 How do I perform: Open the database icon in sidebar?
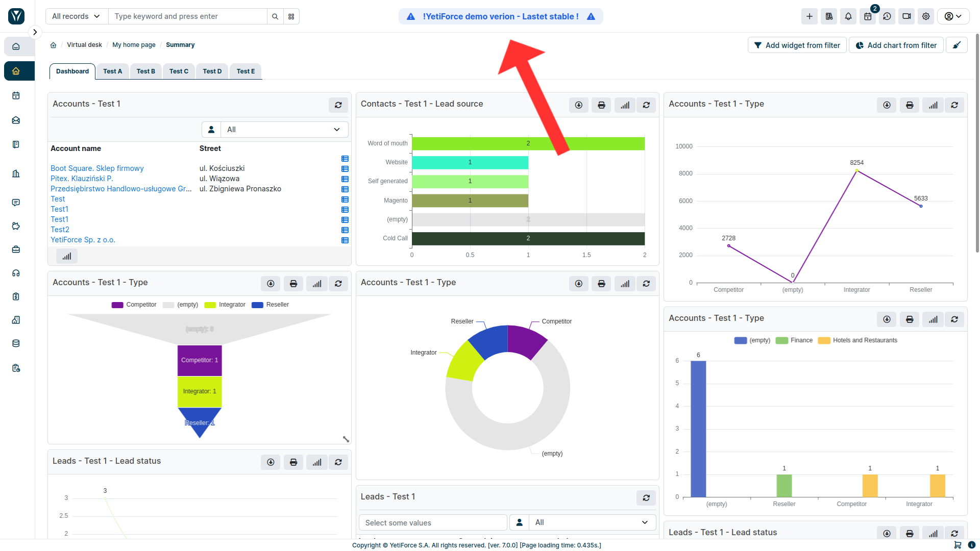pyautogui.click(x=16, y=343)
